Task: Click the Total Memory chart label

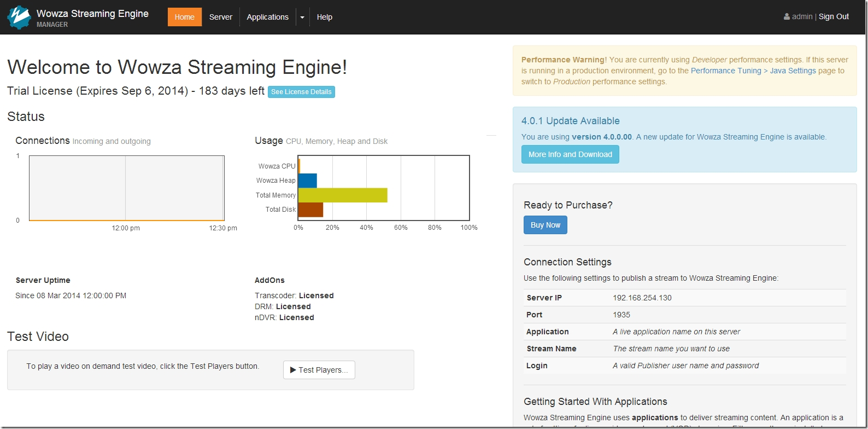Action: [275, 195]
